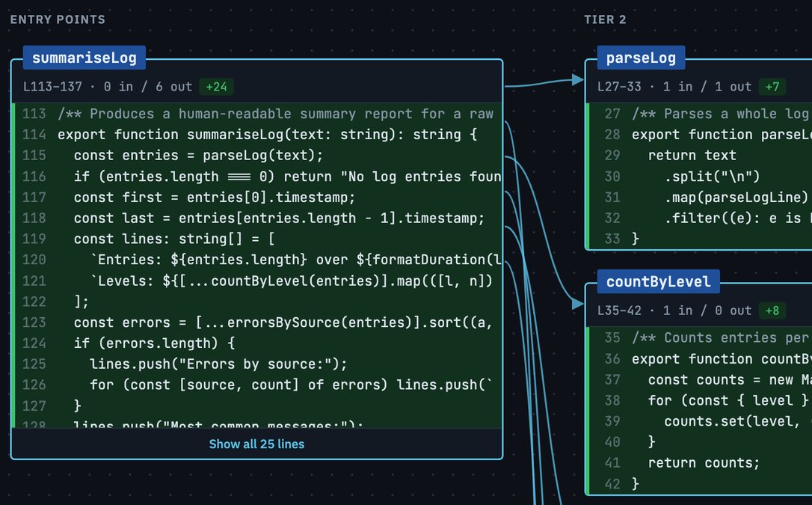Click the TIER 2 column heading
Screen dimensions: 812x505
tap(605, 19)
